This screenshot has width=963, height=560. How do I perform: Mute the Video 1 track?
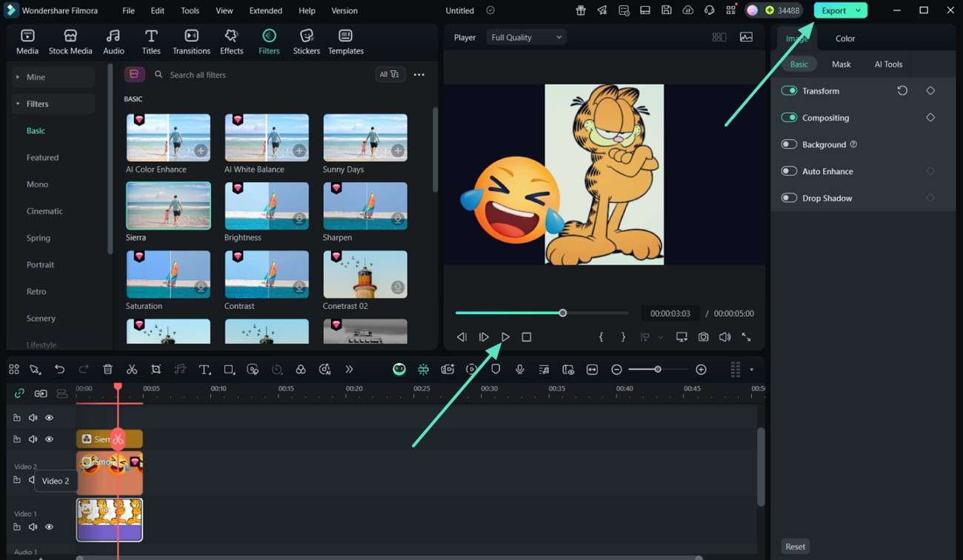pos(33,527)
